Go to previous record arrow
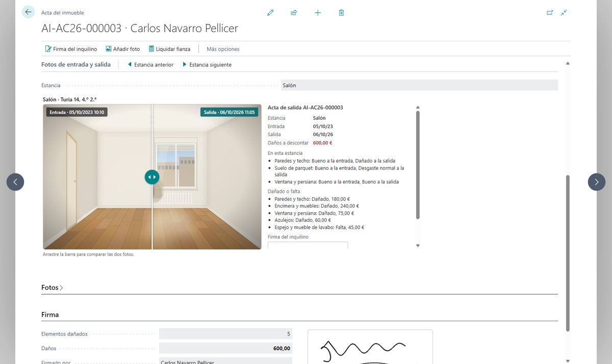 click(x=15, y=182)
